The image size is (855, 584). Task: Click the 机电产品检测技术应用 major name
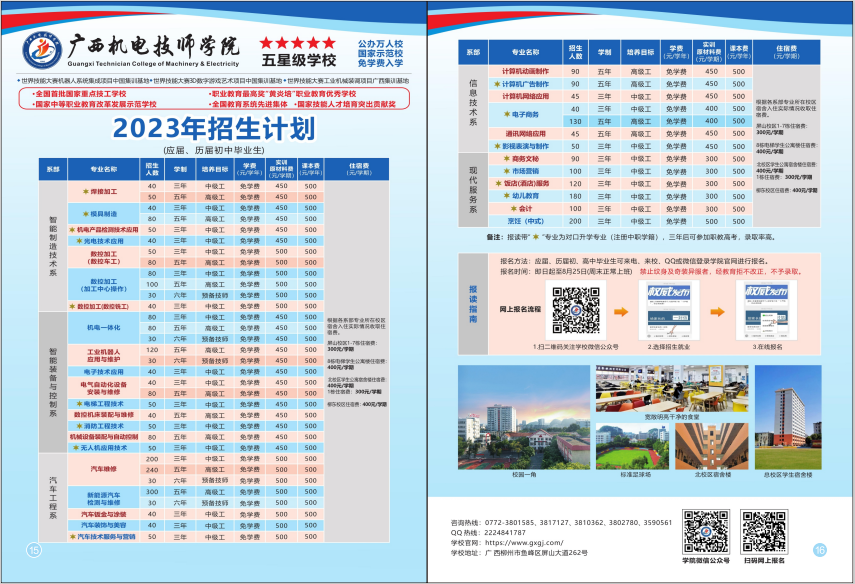[107, 230]
